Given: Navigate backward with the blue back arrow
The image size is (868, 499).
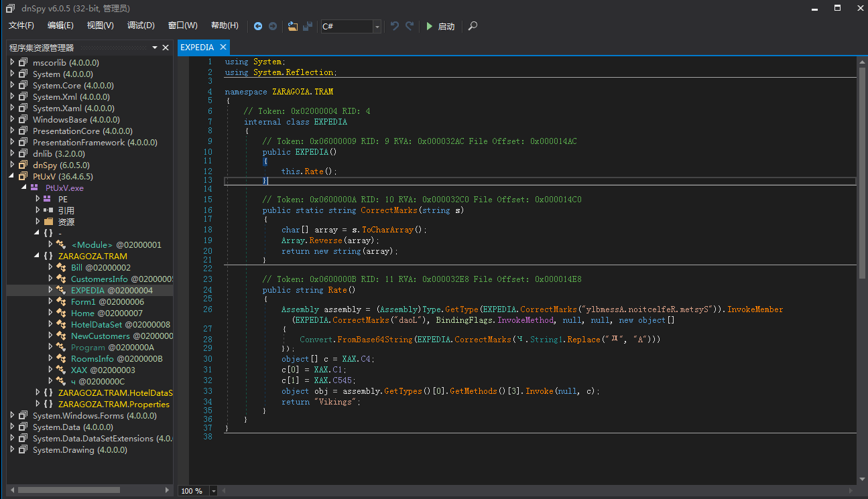Looking at the screenshot, I should [x=258, y=26].
